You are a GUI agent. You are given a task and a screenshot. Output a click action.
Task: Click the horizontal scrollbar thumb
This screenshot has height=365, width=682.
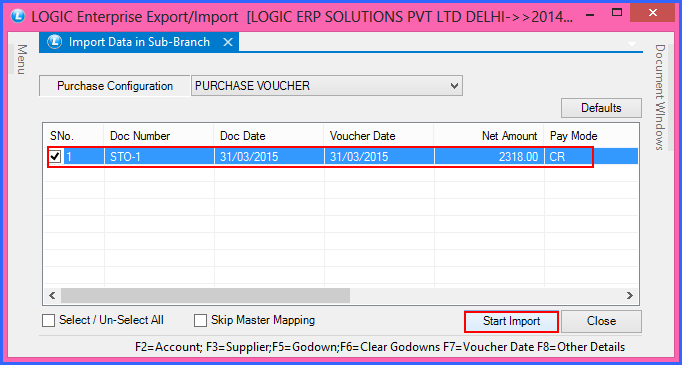click(205, 295)
